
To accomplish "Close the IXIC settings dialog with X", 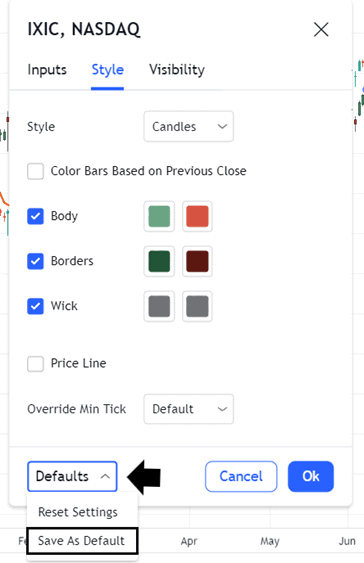I will click(x=321, y=29).
